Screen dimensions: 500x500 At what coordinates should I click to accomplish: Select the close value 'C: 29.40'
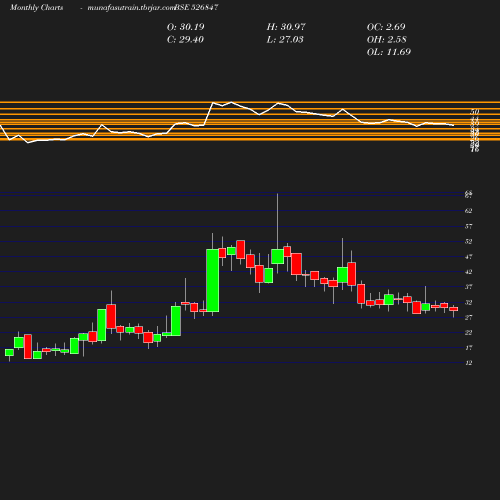tap(185, 39)
